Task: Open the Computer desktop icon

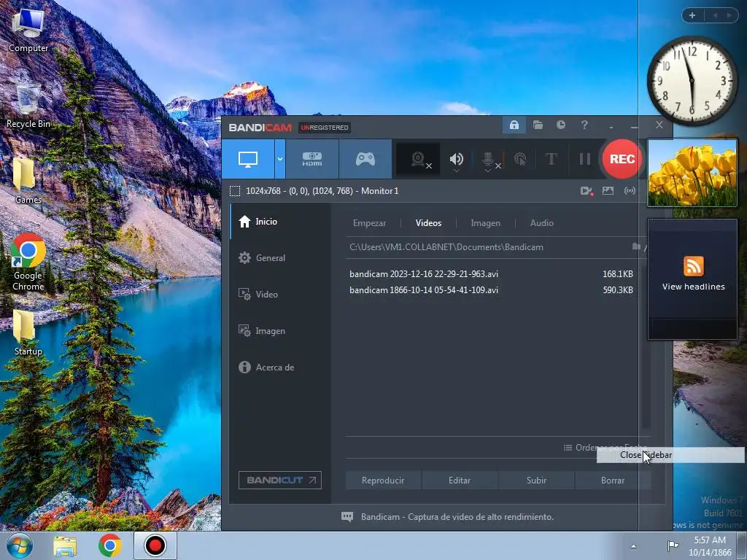Action: tap(28, 30)
